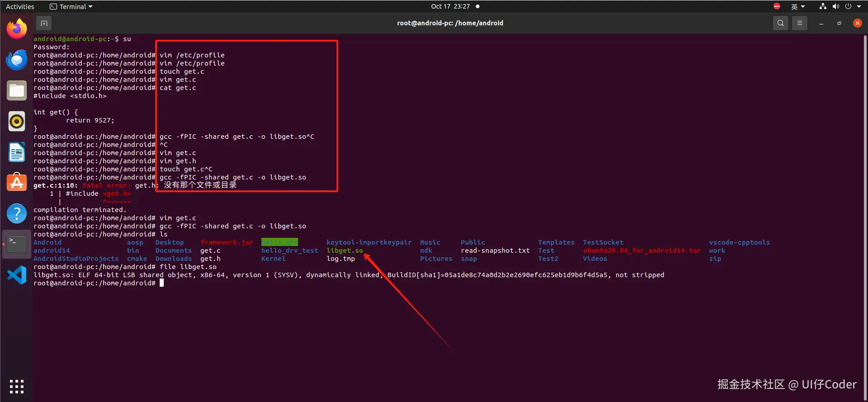The image size is (868, 402).
Task: Open the power tray icon
Action: (848, 6)
